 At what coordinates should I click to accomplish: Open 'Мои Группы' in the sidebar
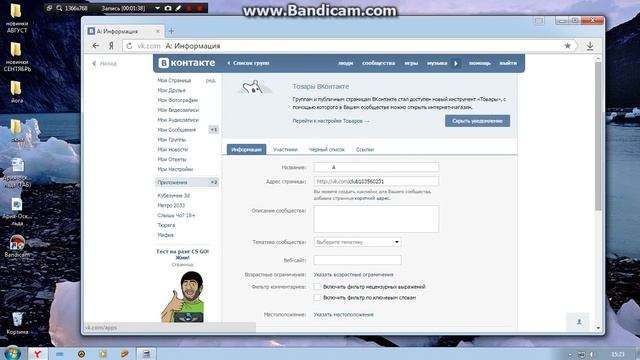171,140
